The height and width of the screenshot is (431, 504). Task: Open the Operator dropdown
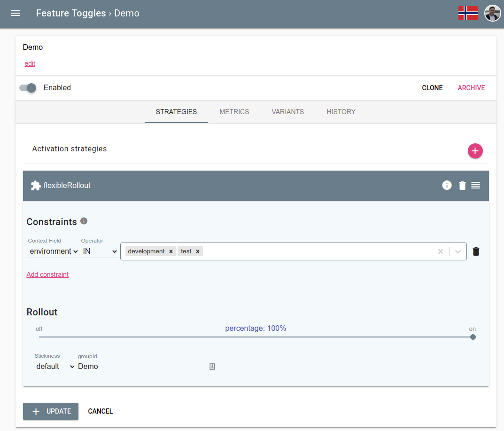(x=99, y=251)
